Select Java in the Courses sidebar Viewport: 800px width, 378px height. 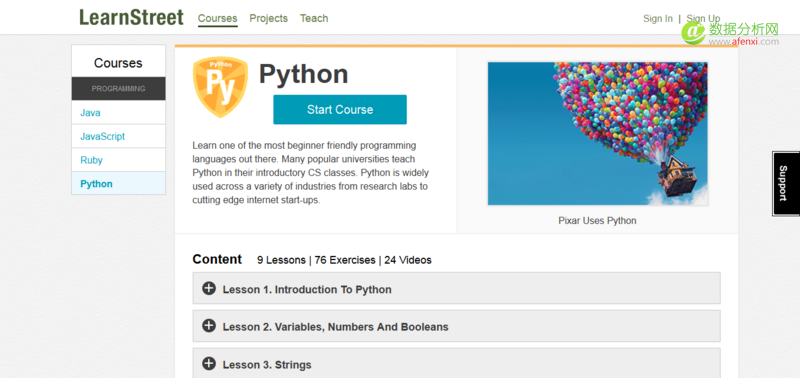point(118,113)
